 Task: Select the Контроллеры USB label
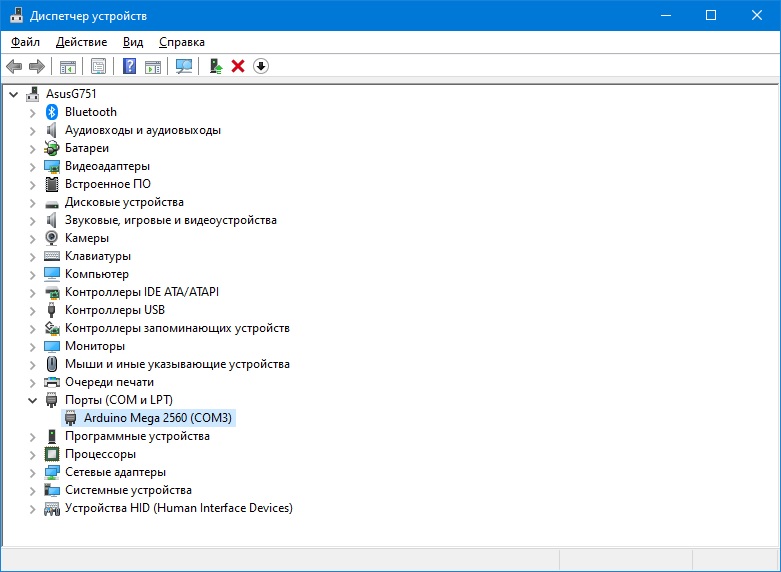point(115,310)
